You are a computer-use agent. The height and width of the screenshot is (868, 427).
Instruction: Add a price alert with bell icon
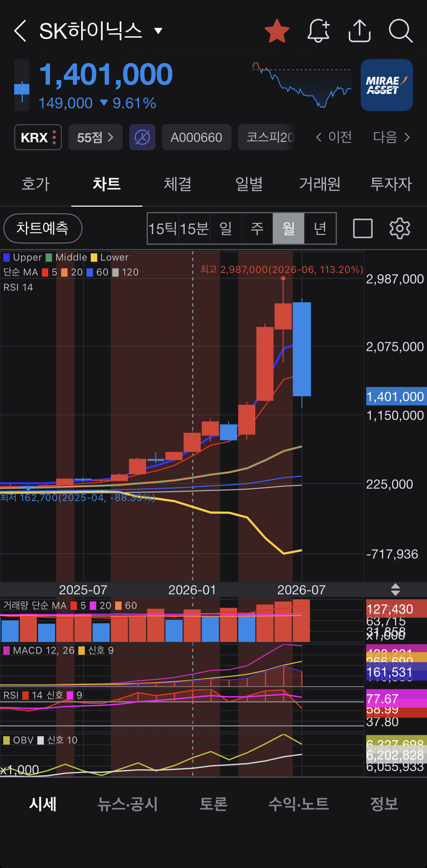319,31
